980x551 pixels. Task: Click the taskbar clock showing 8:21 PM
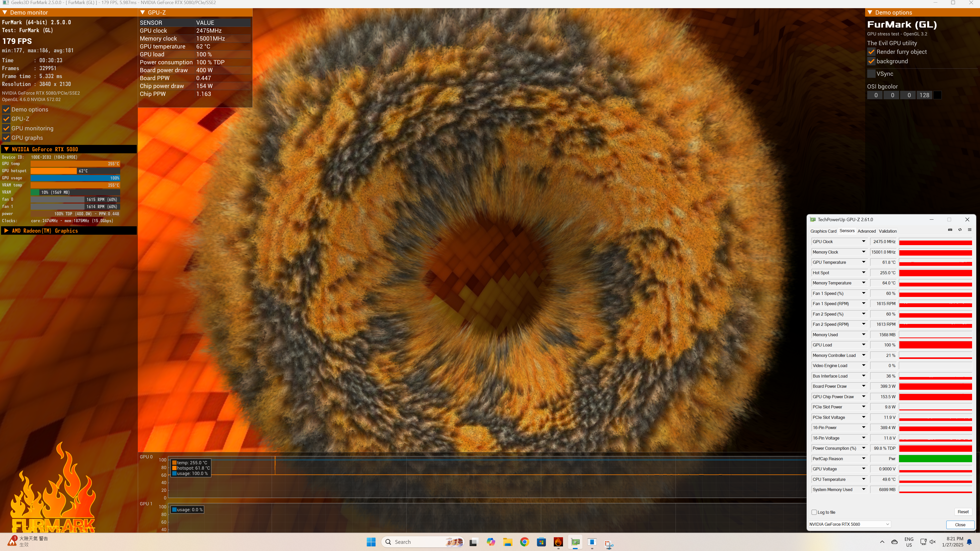coord(953,542)
